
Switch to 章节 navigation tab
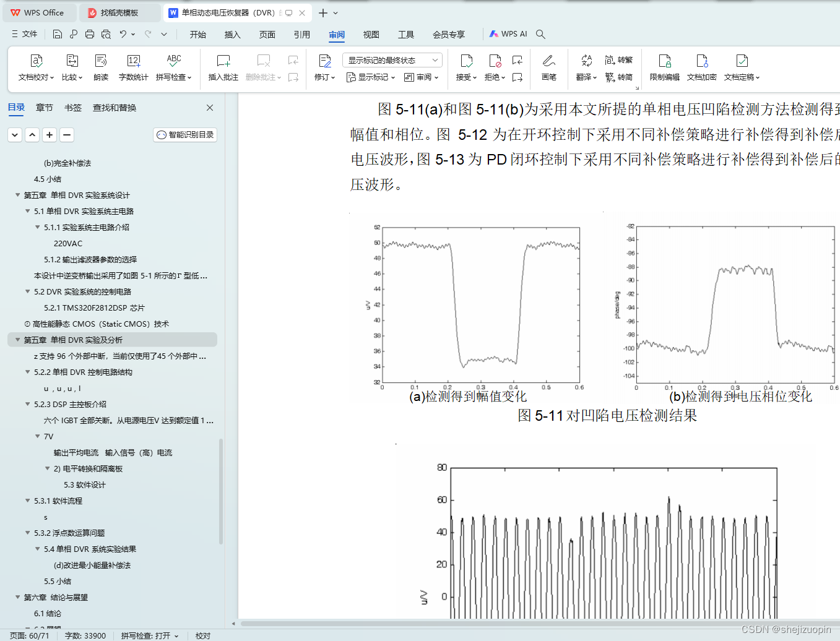[45, 108]
